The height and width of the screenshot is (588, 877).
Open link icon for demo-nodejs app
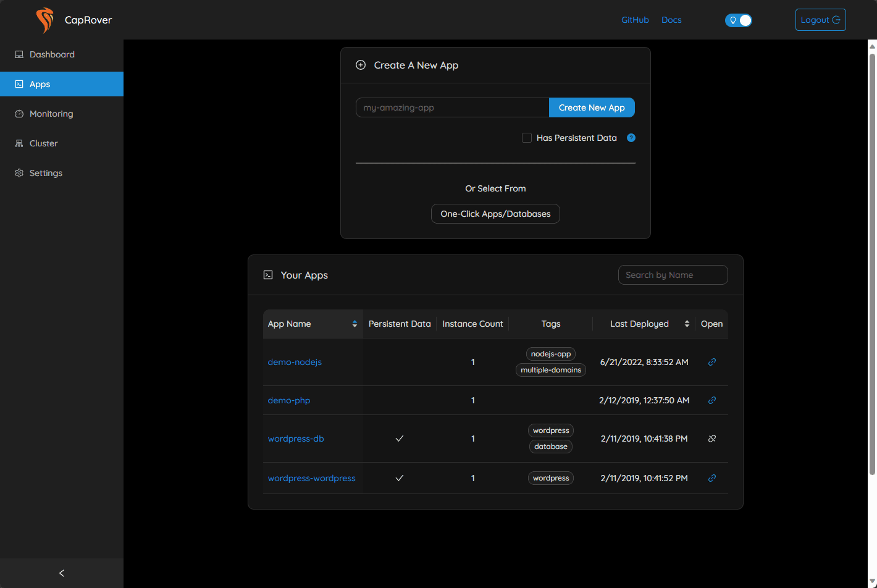(x=712, y=362)
